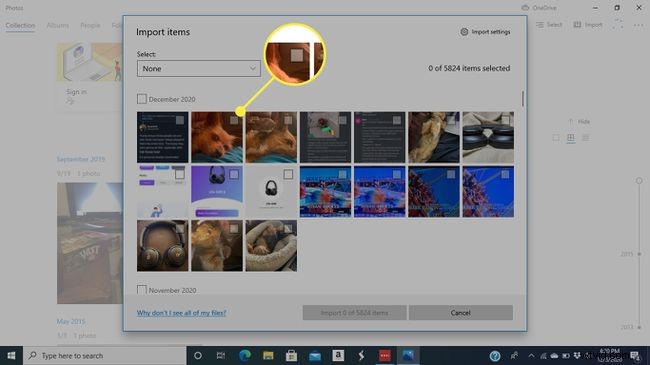This screenshot has width=650, height=365.
Task: Switch to small square view icon
Action: point(556,138)
